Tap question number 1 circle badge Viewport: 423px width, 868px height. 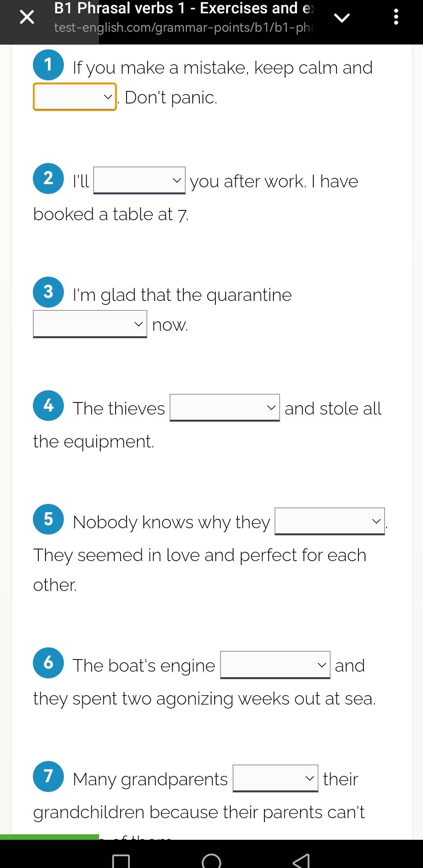tap(48, 65)
